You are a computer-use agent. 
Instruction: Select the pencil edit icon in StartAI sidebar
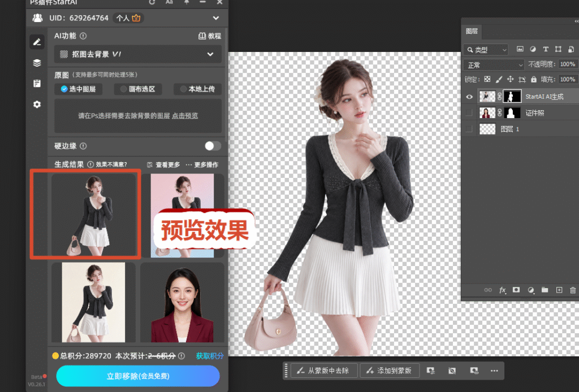[x=37, y=42]
